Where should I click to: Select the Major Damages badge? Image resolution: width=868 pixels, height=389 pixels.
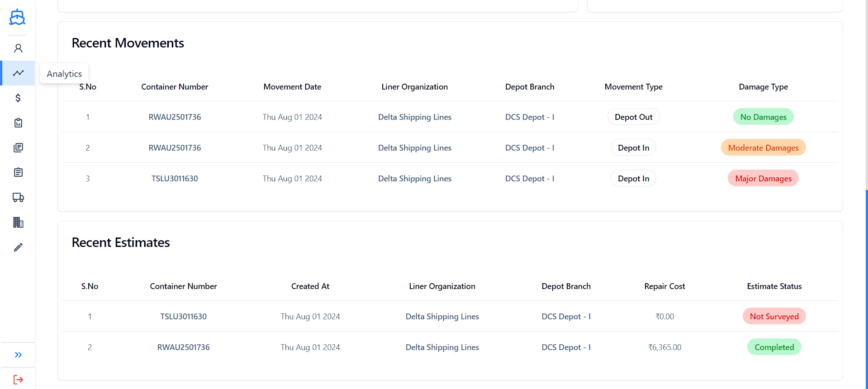click(x=763, y=178)
